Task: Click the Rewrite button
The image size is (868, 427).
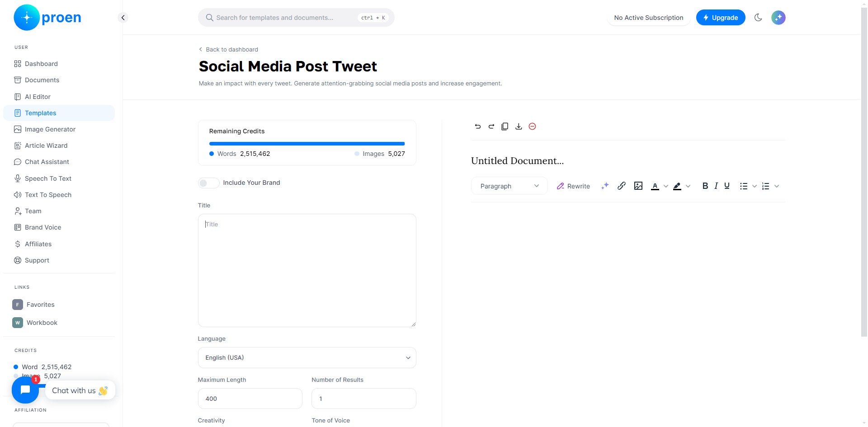Action: click(x=573, y=186)
